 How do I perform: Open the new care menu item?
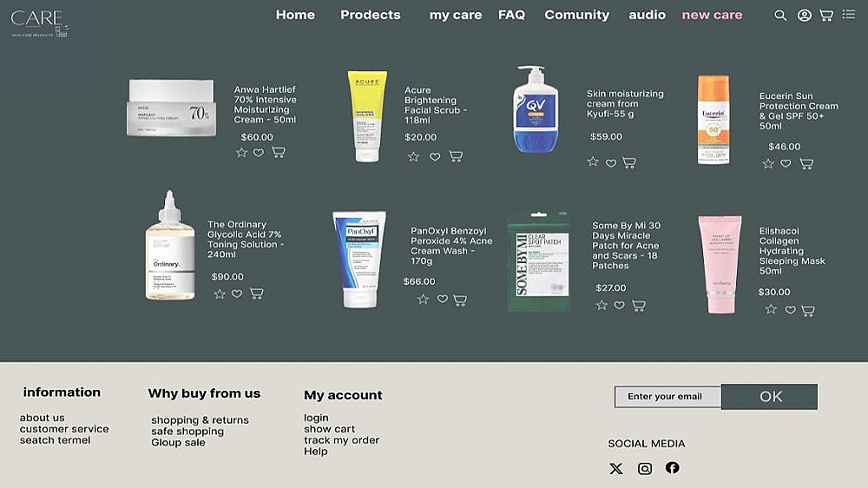(x=712, y=15)
